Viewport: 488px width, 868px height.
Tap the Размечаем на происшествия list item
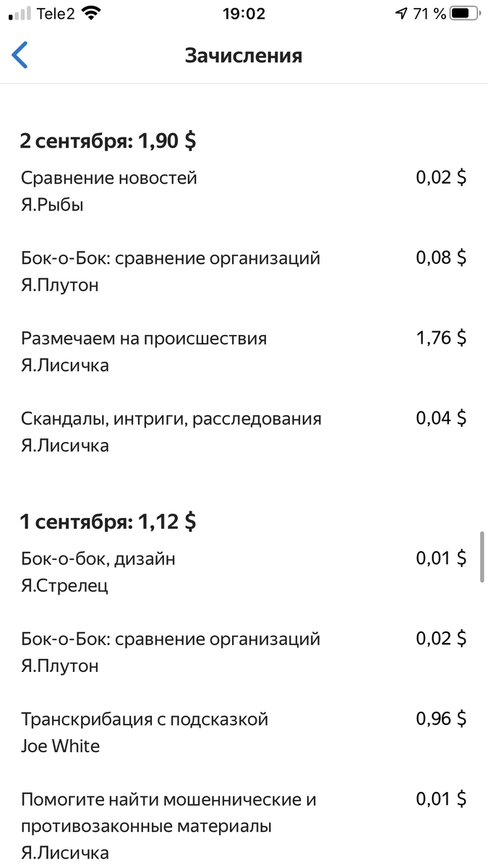tap(143, 338)
